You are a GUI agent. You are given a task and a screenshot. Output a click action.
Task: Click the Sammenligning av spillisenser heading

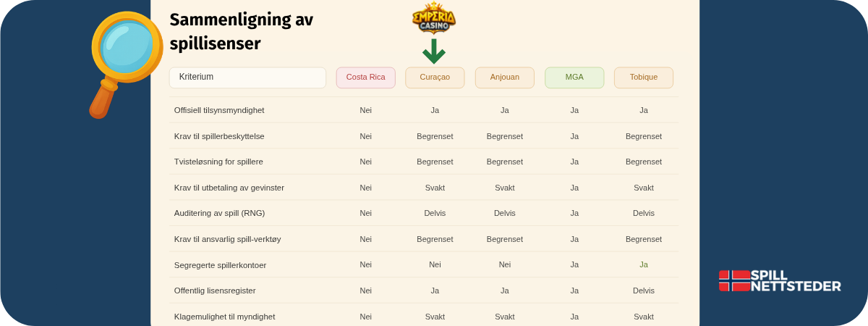pos(242,32)
